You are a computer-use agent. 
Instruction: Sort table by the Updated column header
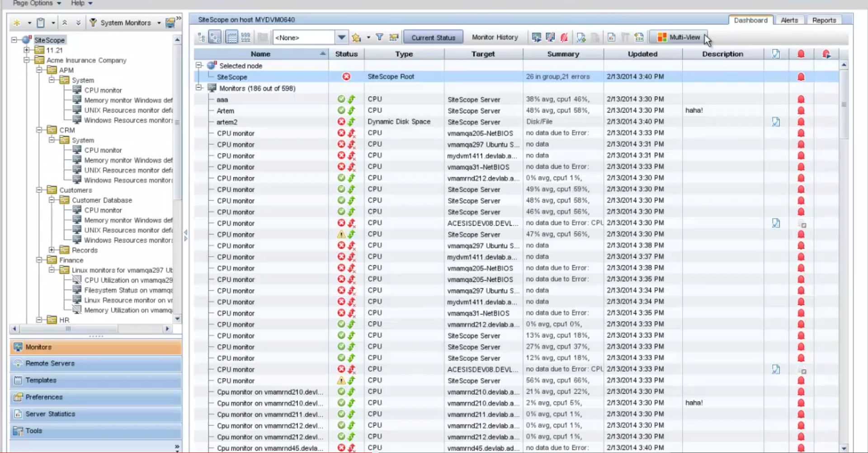pyautogui.click(x=642, y=54)
